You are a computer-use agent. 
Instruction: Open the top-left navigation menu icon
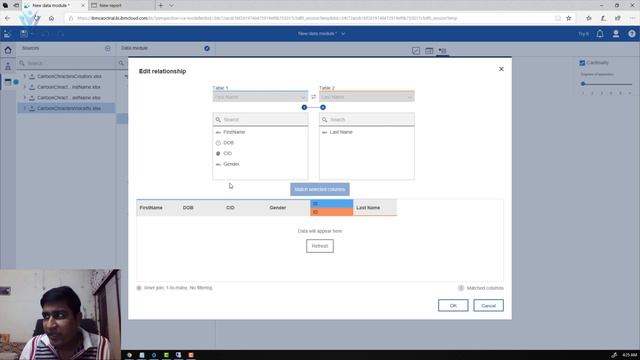pos(7,34)
